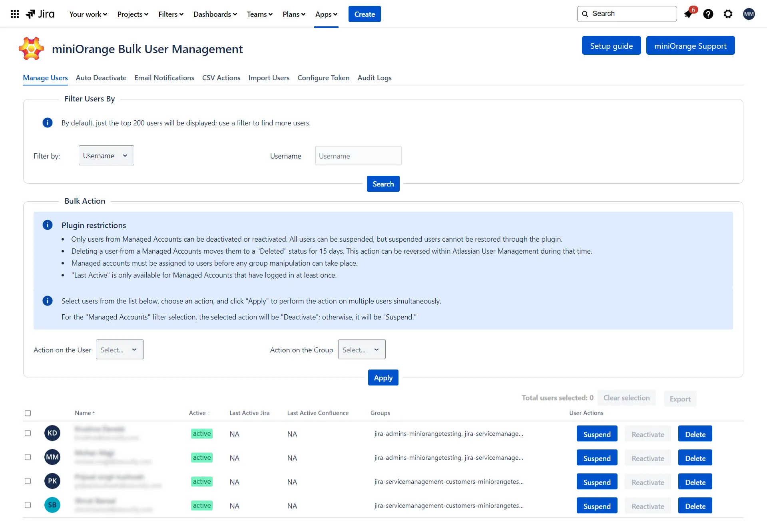Image resolution: width=767 pixels, height=532 pixels.
Task: Click the blue Search button under filters
Action: [383, 184]
